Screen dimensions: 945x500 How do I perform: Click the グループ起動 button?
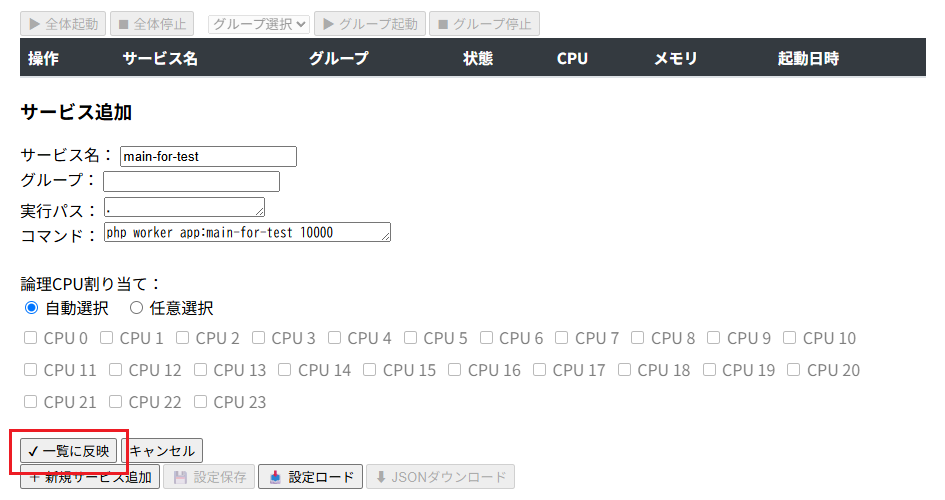370,24
